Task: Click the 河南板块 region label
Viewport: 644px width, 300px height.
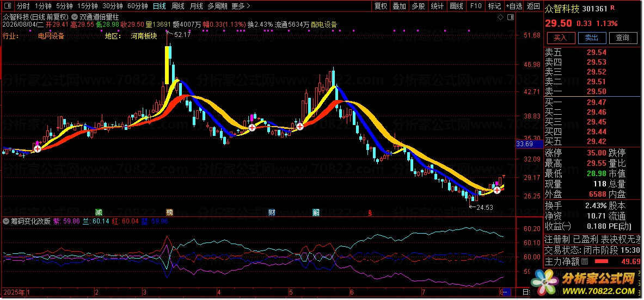Action: [144, 36]
